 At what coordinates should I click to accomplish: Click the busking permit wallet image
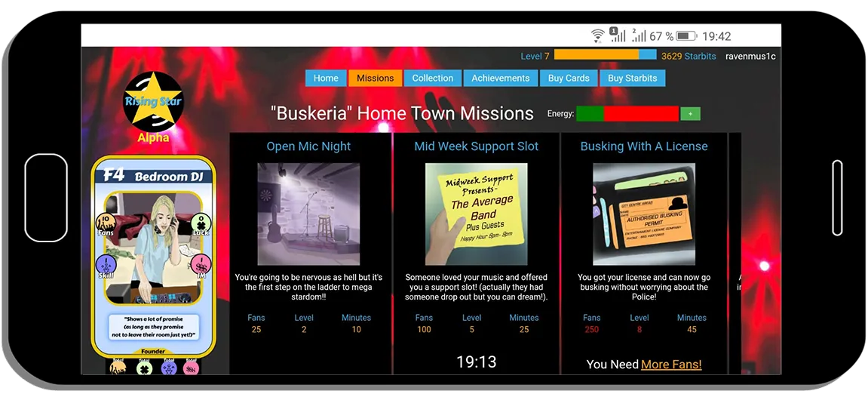(x=644, y=214)
